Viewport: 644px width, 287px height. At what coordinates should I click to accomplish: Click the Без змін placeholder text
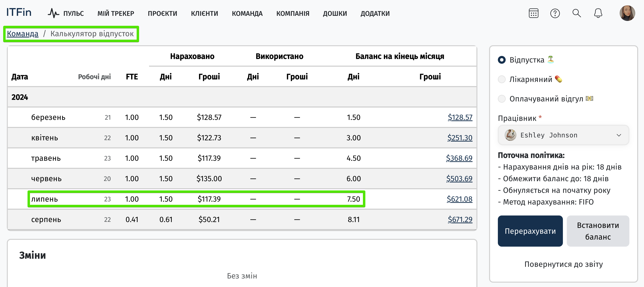242,276
